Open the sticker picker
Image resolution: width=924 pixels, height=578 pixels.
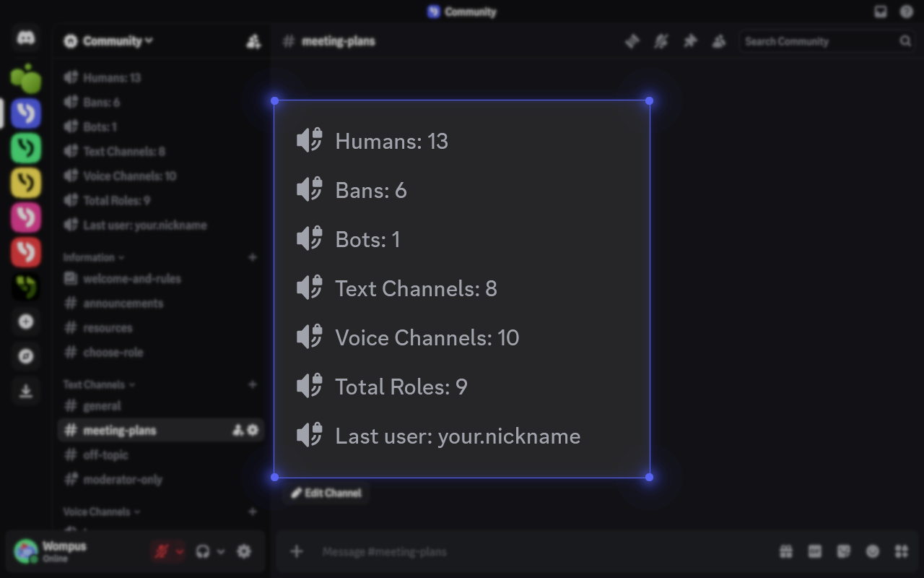[x=843, y=551]
